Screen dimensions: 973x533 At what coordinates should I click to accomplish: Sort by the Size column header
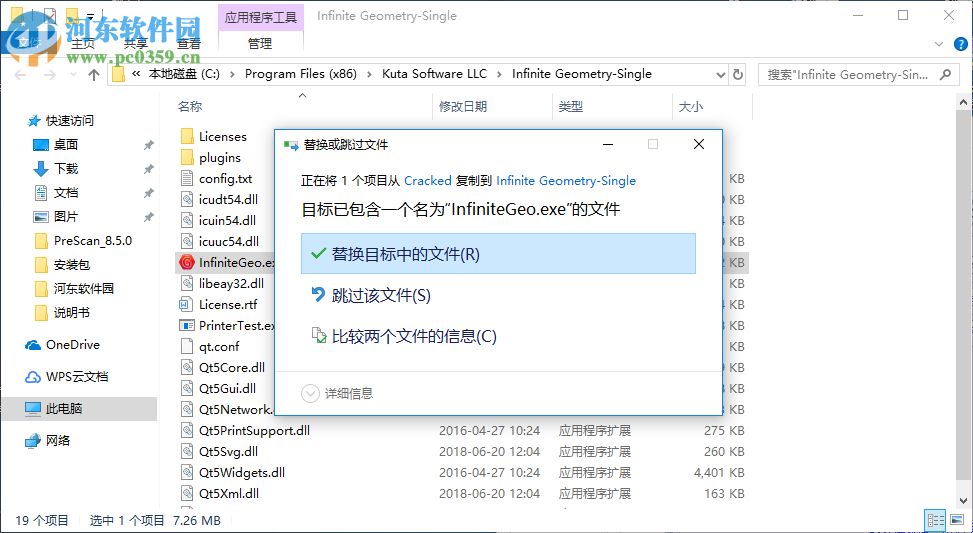691,107
